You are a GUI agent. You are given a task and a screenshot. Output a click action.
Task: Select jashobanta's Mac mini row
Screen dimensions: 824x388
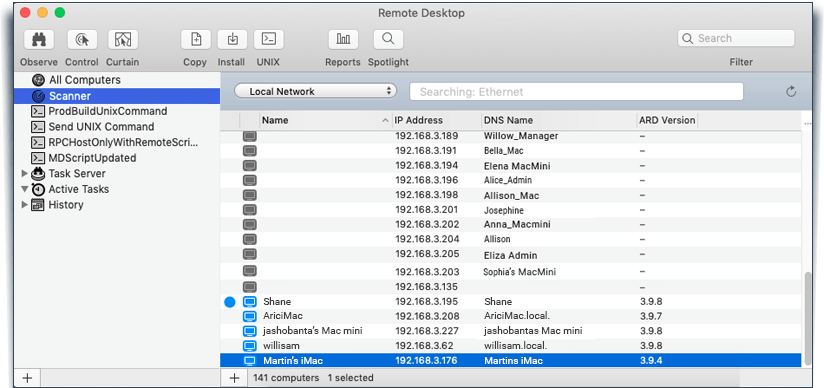click(x=511, y=331)
